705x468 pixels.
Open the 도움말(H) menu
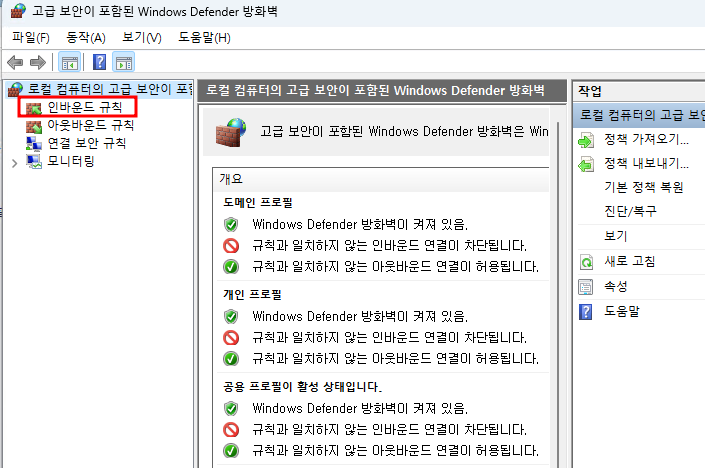pyautogui.click(x=204, y=37)
